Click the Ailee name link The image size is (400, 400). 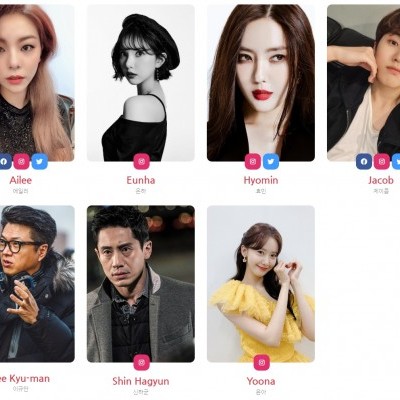click(x=21, y=180)
